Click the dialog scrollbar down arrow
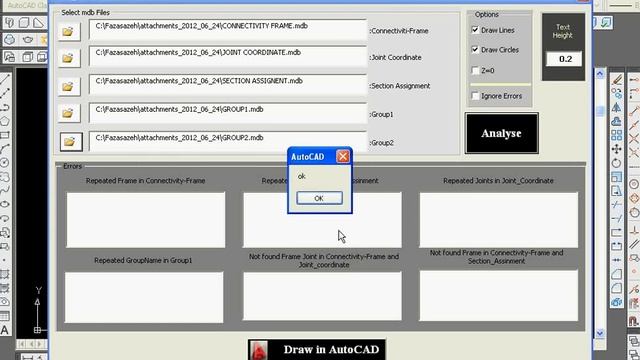 pyautogui.click(x=600, y=333)
